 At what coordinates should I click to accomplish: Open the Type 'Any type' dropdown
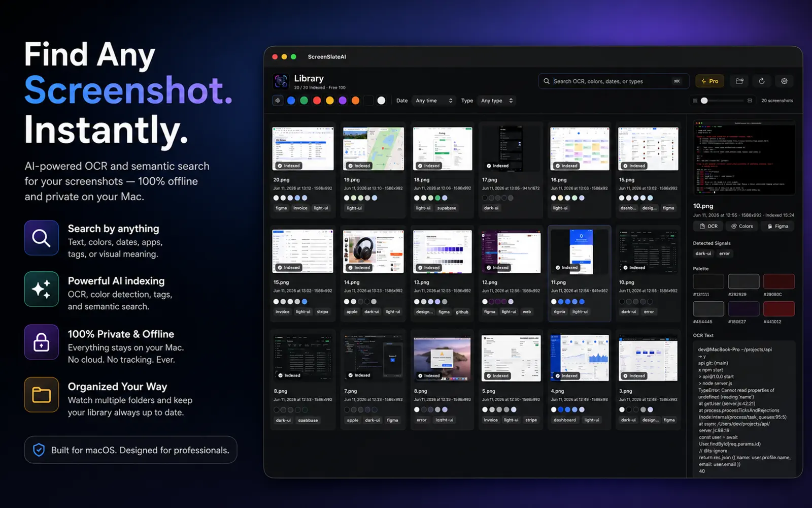tap(497, 101)
